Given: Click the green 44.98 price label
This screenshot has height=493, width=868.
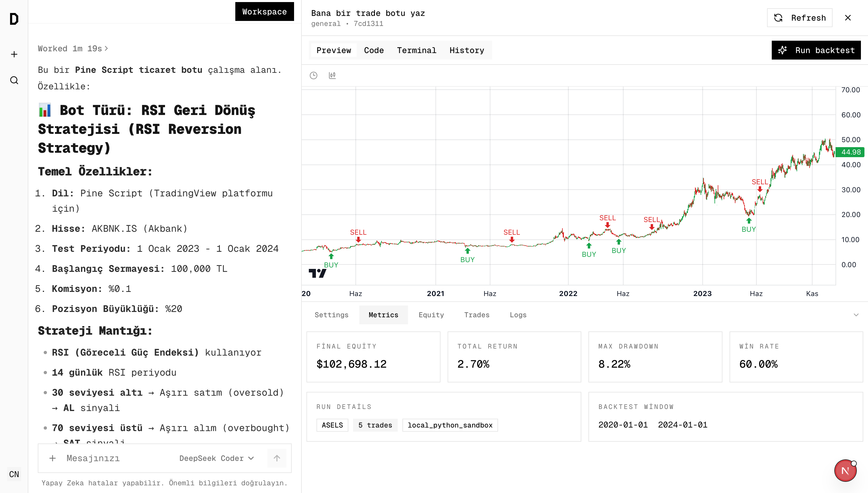Looking at the screenshot, I should pos(850,152).
